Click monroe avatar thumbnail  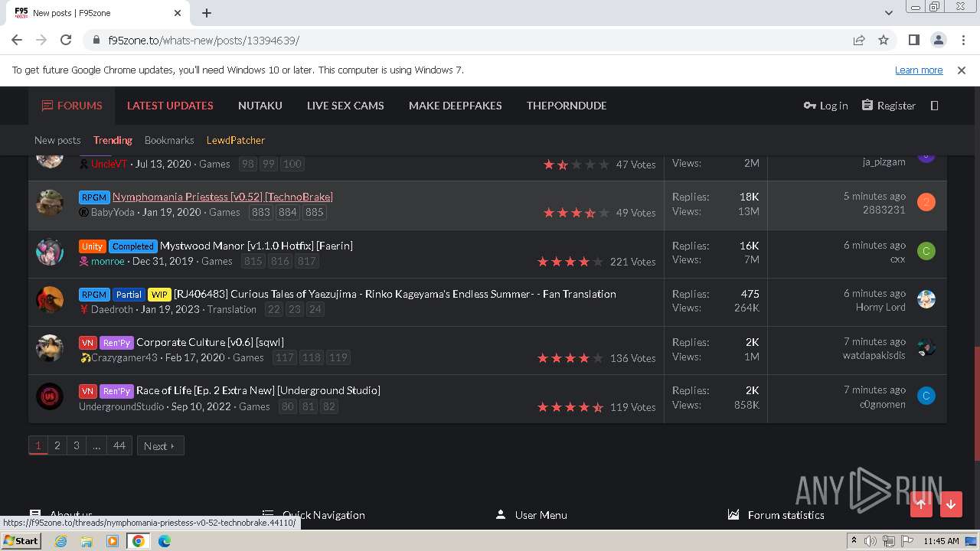click(50, 252)
